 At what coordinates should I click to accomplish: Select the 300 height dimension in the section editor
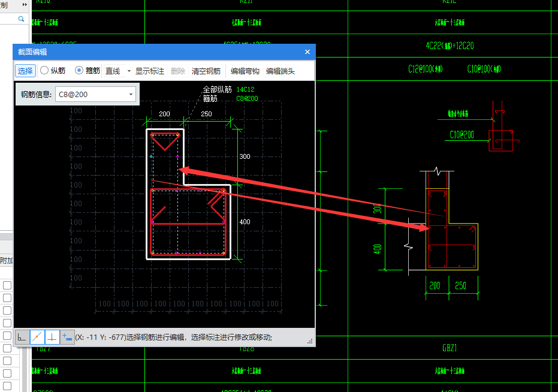click(x=245, y=156)
